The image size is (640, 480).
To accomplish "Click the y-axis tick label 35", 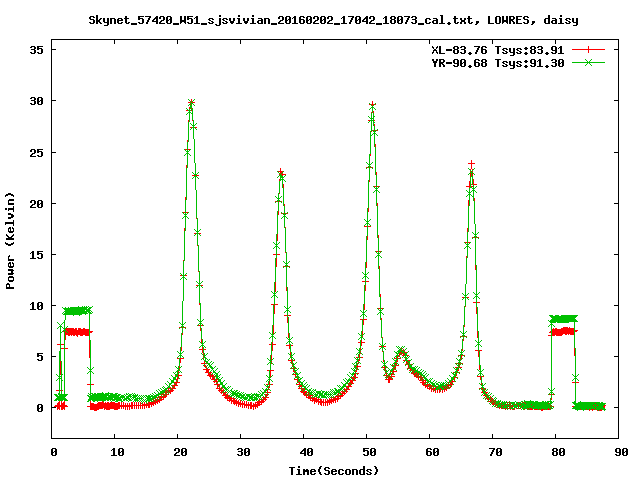I will click(36, 50).
